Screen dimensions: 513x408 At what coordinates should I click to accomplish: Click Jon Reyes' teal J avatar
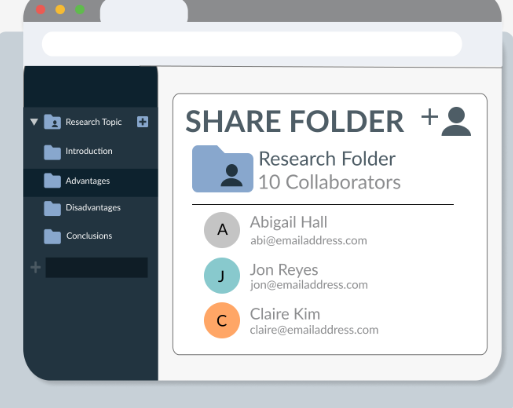(222, 276)
